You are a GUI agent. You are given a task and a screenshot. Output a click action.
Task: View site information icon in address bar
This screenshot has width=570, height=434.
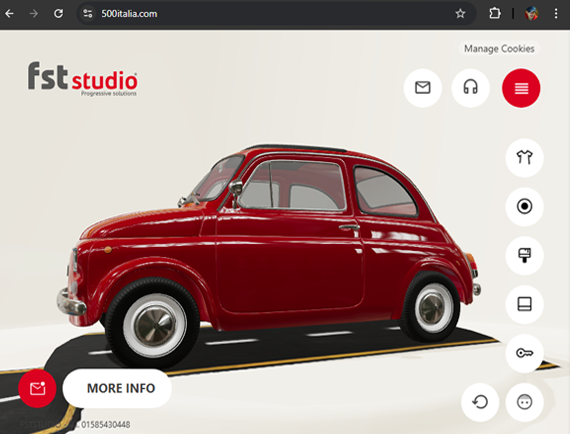[88, 14]
